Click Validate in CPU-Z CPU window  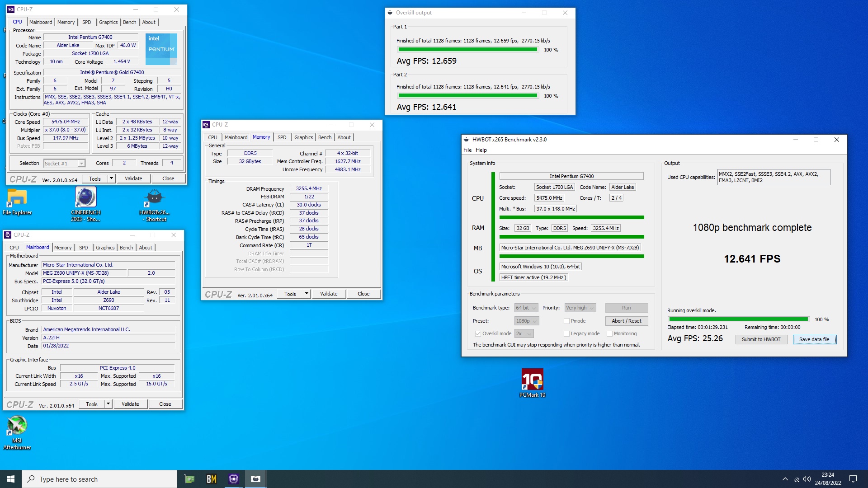coord(133,178)
